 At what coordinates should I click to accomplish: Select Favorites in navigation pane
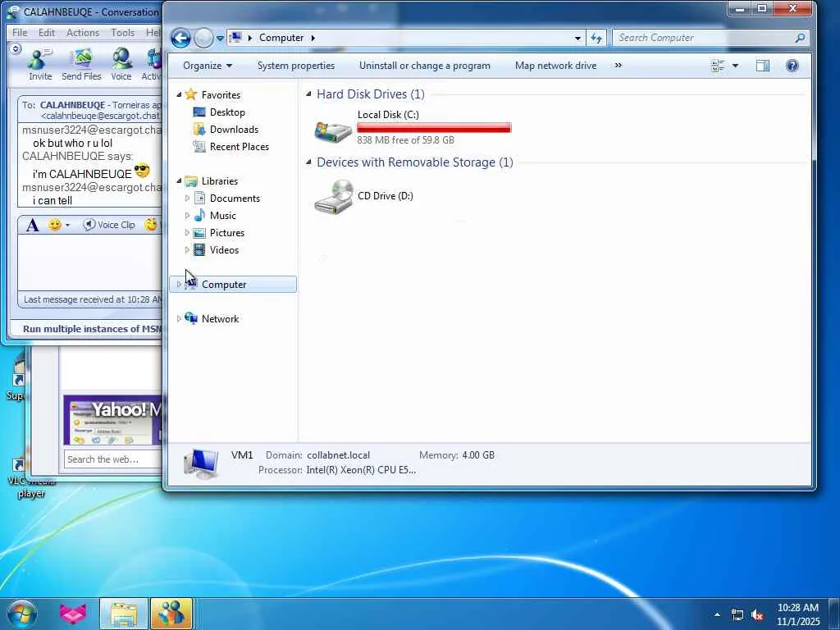pyautogui.click(x=221, y=95)
